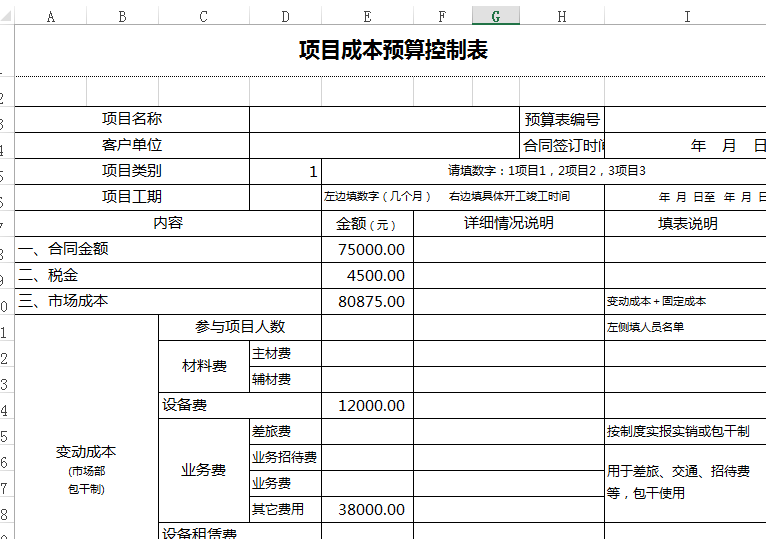Click the 差旅费 cell
The width and height of the screenshot is (766, 539).
(285, 431)
